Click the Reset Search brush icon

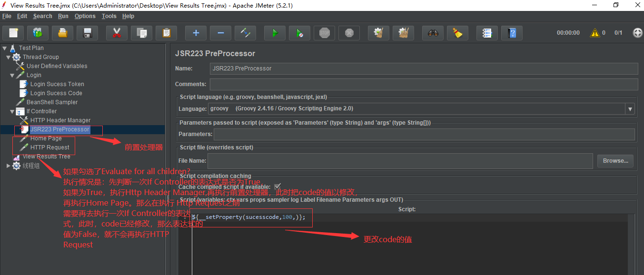[457, 33]
